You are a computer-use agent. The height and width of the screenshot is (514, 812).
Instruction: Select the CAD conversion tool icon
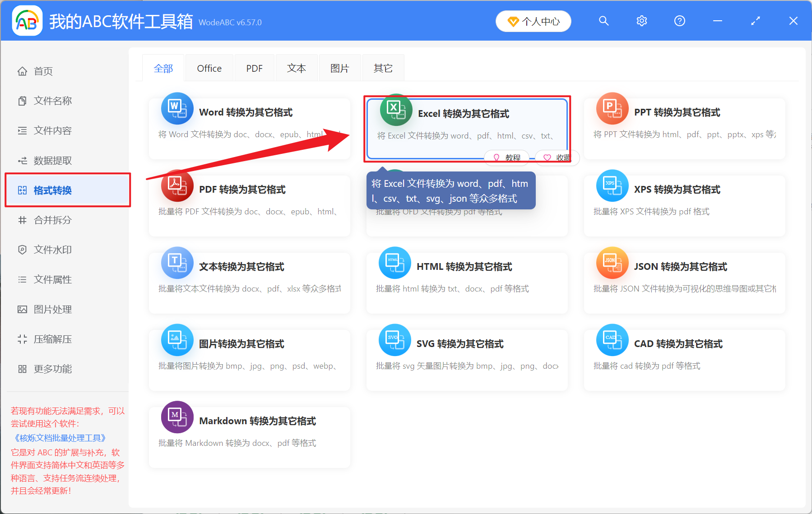pyautogui.click(x=612, y=340)
